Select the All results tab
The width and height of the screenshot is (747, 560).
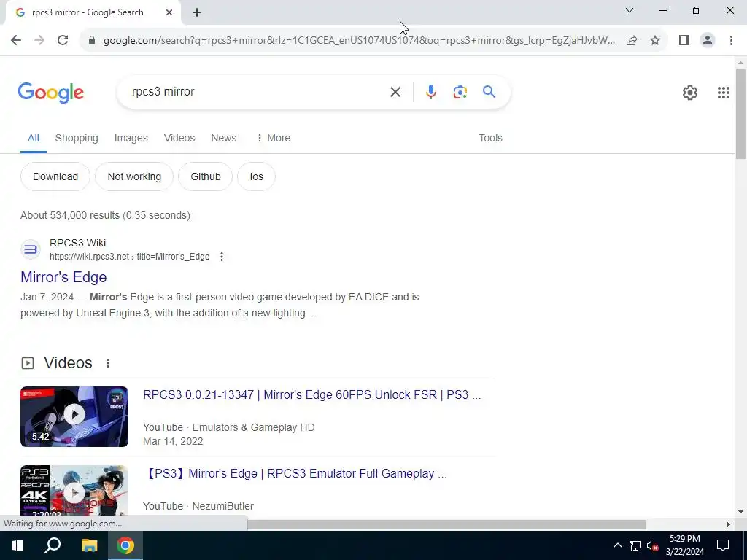pyautogui.click(x=34, y=138)
